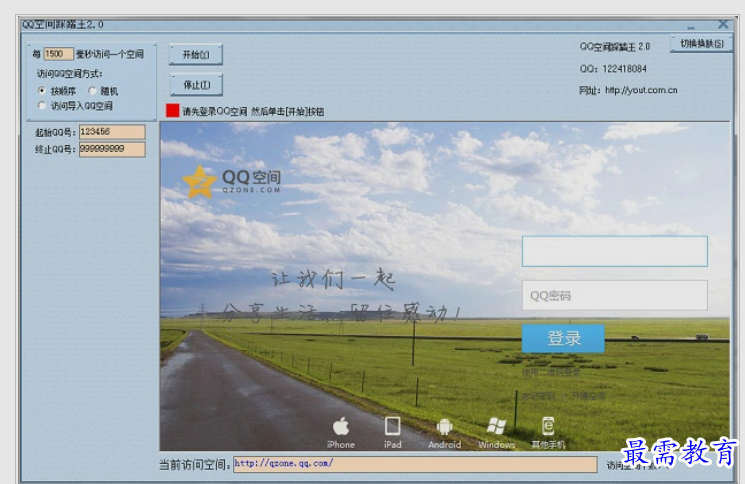Click the 其他手机 phone icon
The width and height of the screenshot is (745, 484).
[x=548, y=426]
